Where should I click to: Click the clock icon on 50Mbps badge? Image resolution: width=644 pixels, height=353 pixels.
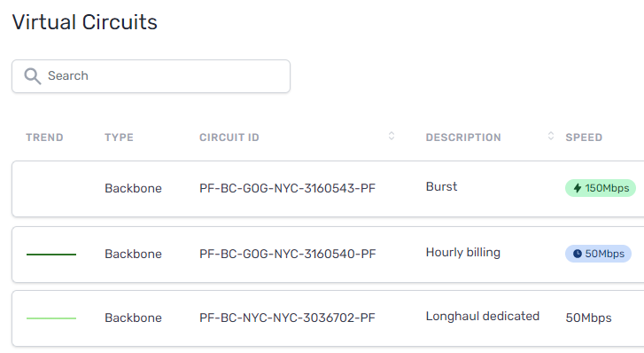coord(578,254)
